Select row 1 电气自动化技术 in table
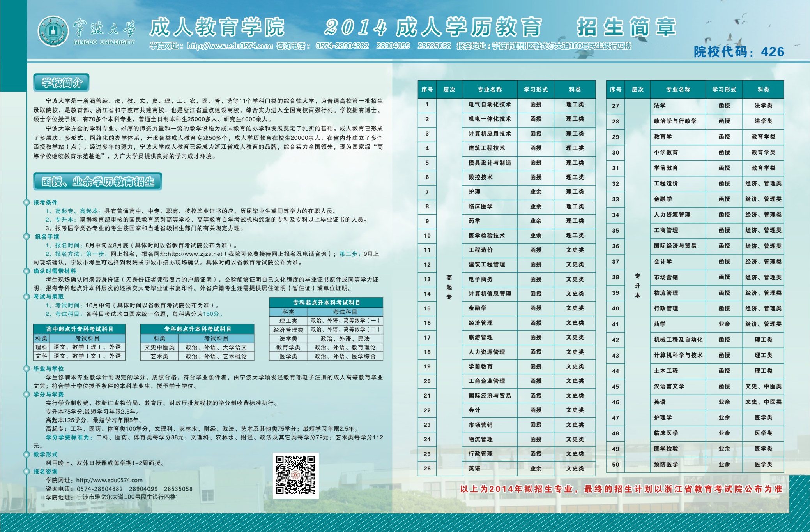 click(490, 104)
